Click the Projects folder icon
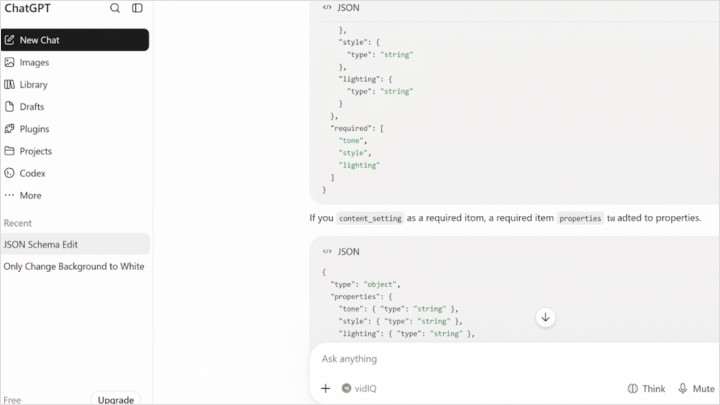Viewport: 720px width, 405px height. coord(10,151)
